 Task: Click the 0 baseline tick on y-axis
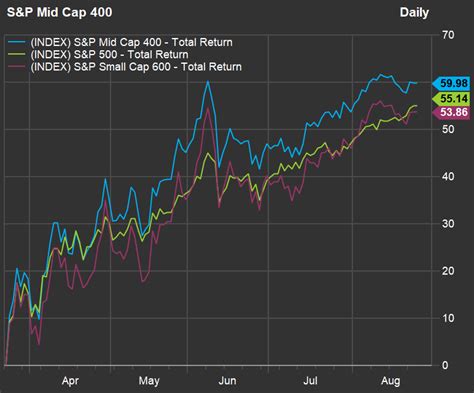click(x=445, y=365)
